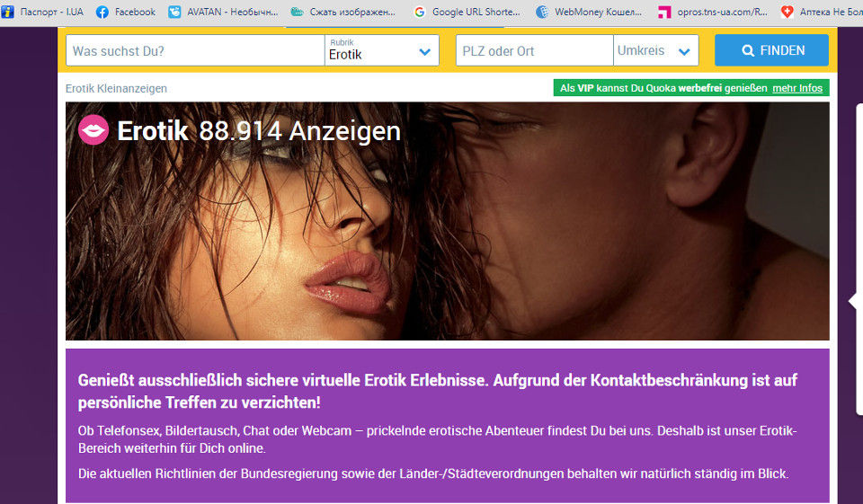Screen dimensions: 863x504
Task: Focus the 'Was suchst Du?' search field
Action: [195, 51]
